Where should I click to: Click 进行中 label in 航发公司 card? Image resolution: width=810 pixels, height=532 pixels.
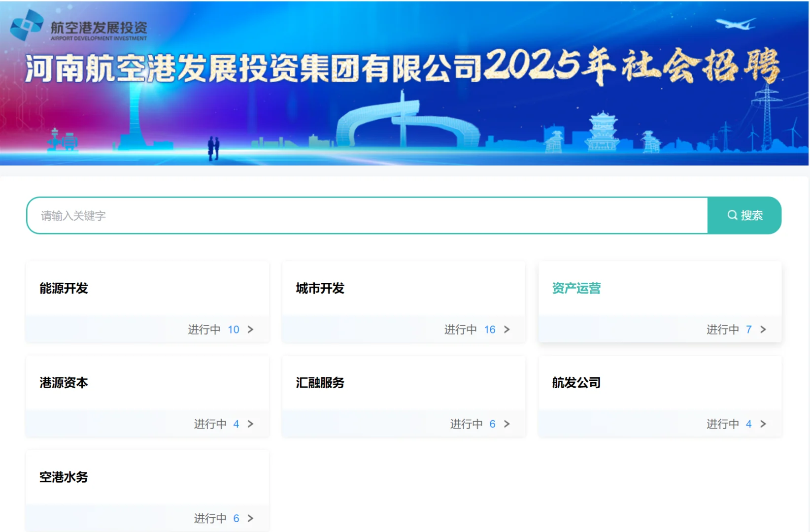pyautogui.click(x=723, y=424)
